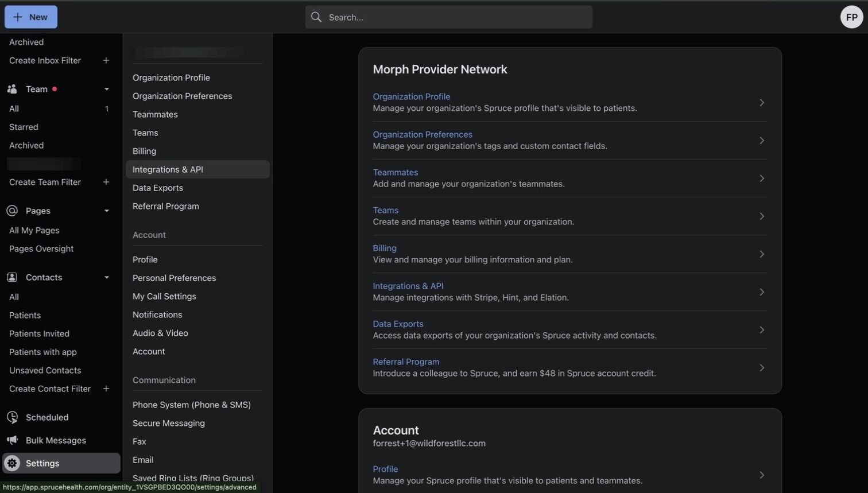Open Scheduled via its clock icon
Image resolution: width=868 pixels, height=493 pixels.
pos(12,417)
